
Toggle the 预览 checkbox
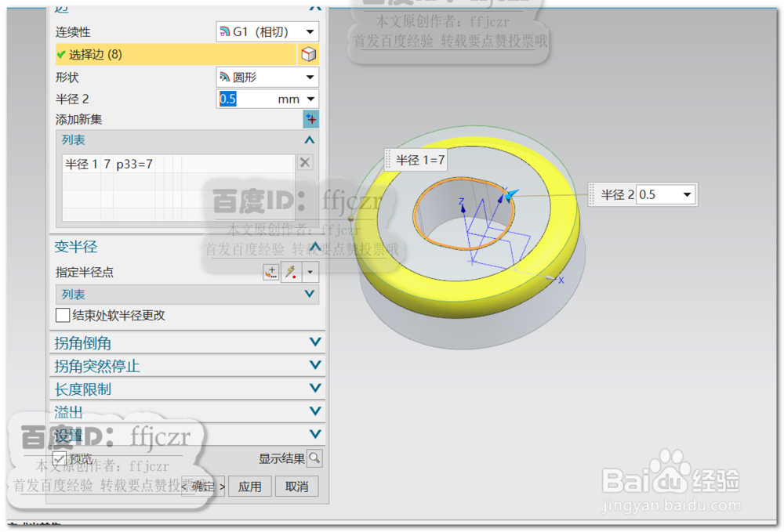coord(60,458)
